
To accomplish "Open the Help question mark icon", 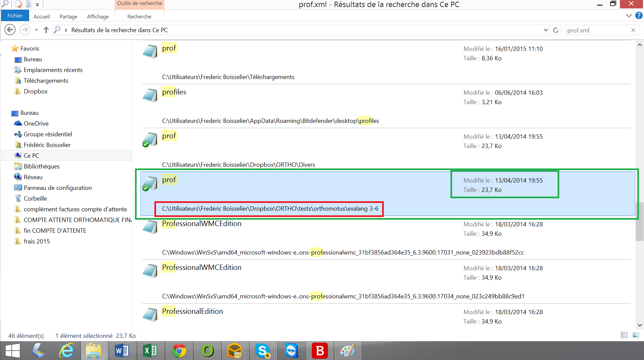I will pos(639,16).
